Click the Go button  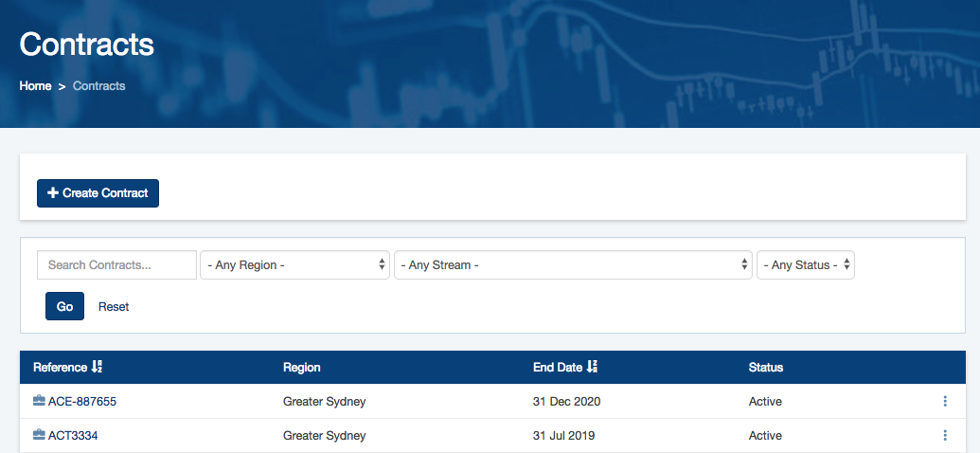(x=65, y=307)
